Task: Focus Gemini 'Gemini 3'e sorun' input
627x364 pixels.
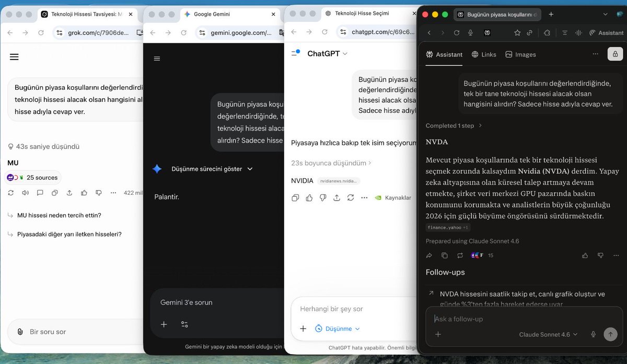Action: tap(217, 302)
